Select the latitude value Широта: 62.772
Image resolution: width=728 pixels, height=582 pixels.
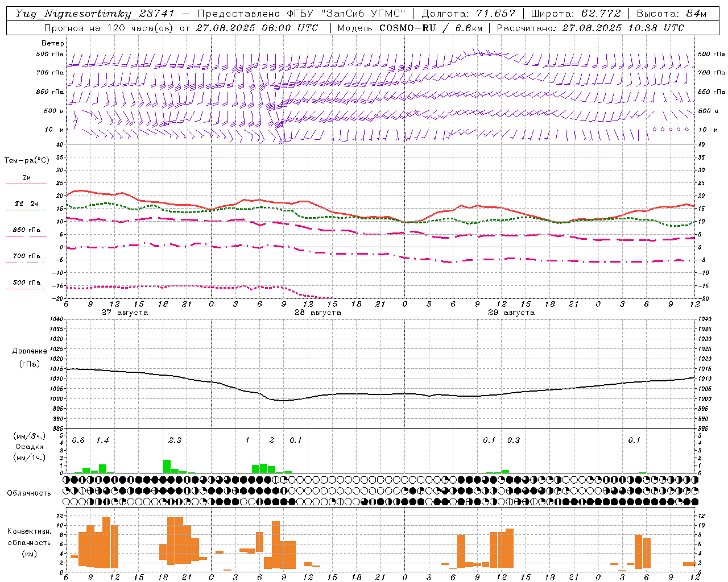576,14
